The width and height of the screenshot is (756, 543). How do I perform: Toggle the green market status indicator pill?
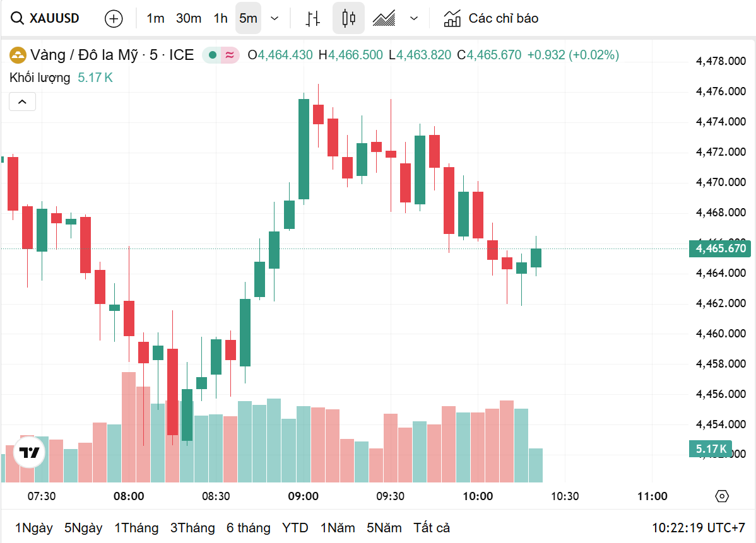220,55
